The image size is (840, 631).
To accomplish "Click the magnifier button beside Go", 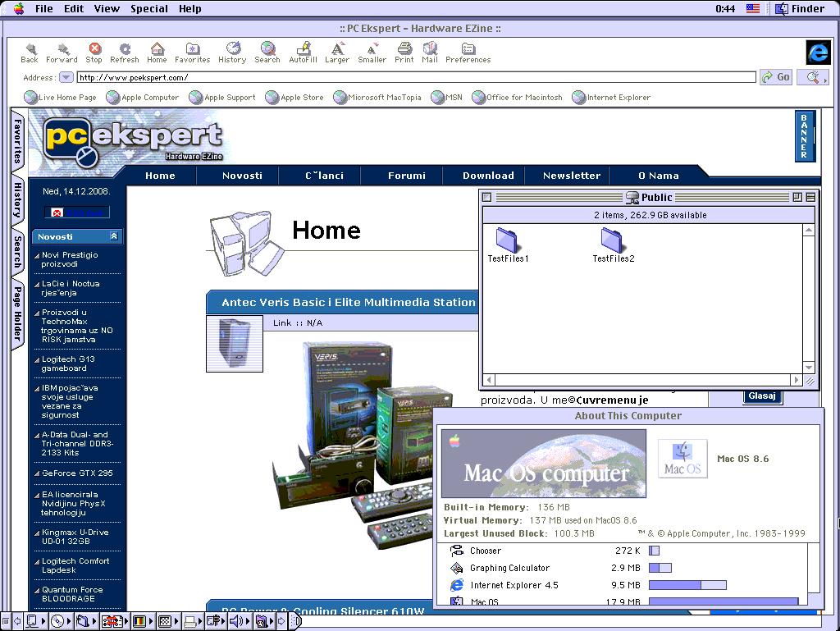I will point(813,77).
